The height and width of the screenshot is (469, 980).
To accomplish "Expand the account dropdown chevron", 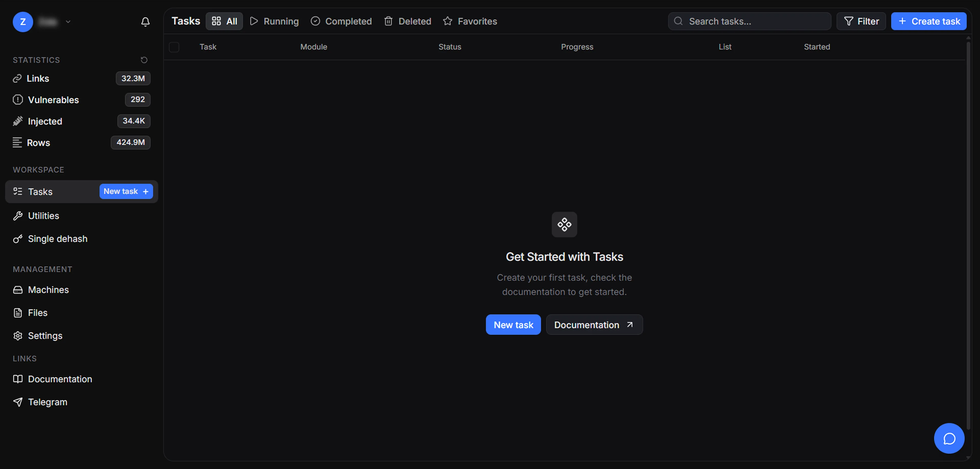I will 68,22.
